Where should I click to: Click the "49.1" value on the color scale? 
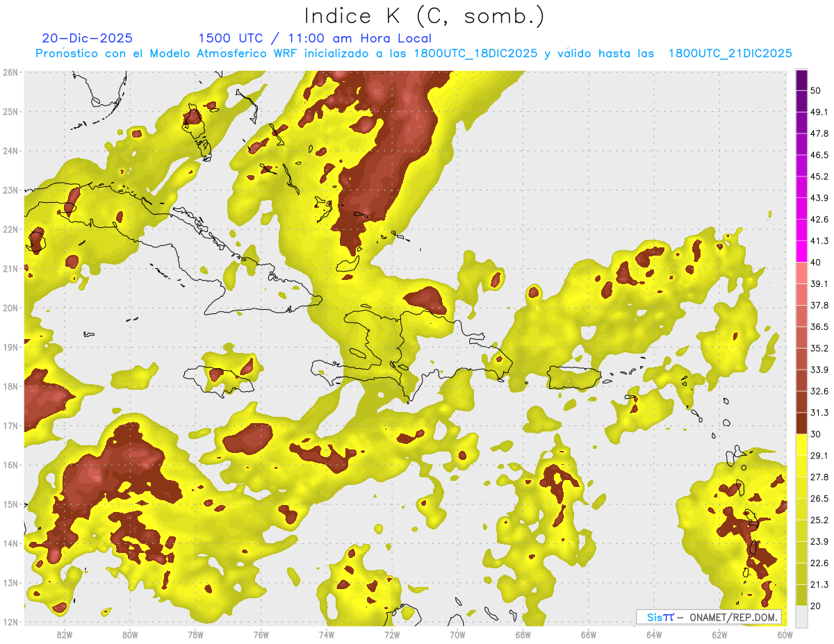pyautogui.click(x=819, y=113)
